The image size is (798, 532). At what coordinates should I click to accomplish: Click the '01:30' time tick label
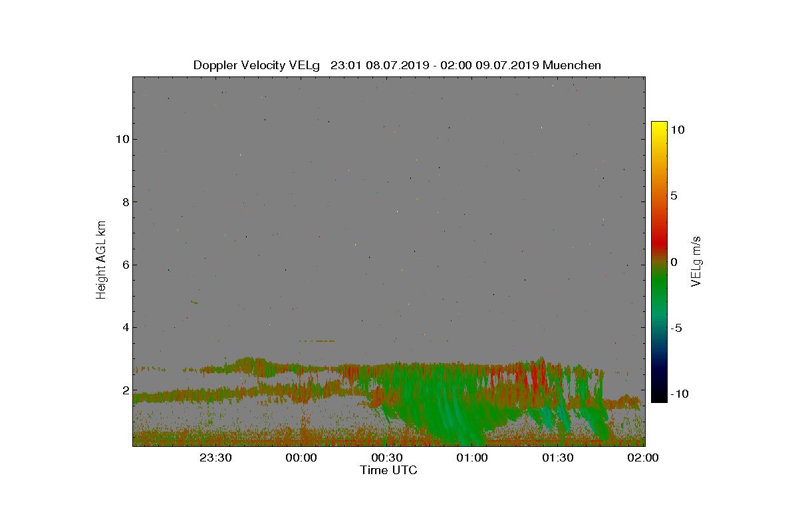click(x=558, y=458)
